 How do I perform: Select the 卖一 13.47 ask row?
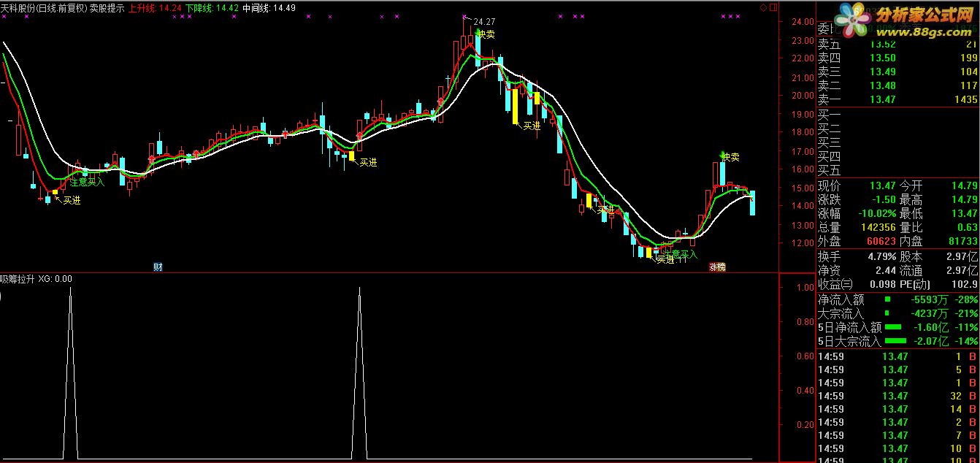coord(897,99)
